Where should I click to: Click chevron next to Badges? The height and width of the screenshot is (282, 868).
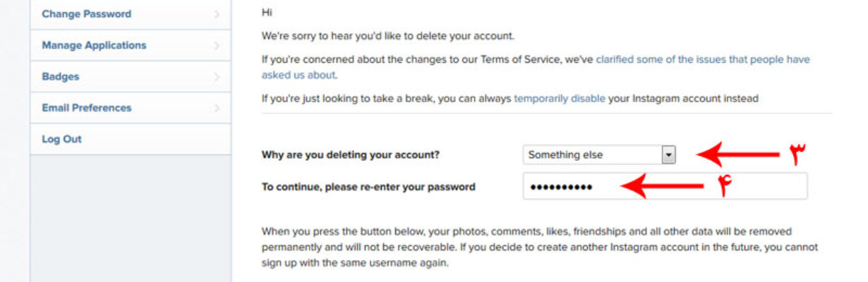coord(217,77)
